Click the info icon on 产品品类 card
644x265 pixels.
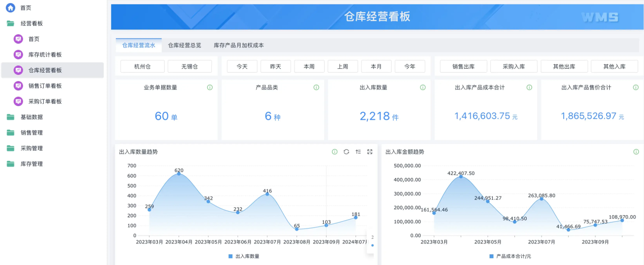click(x=316, y=88)
